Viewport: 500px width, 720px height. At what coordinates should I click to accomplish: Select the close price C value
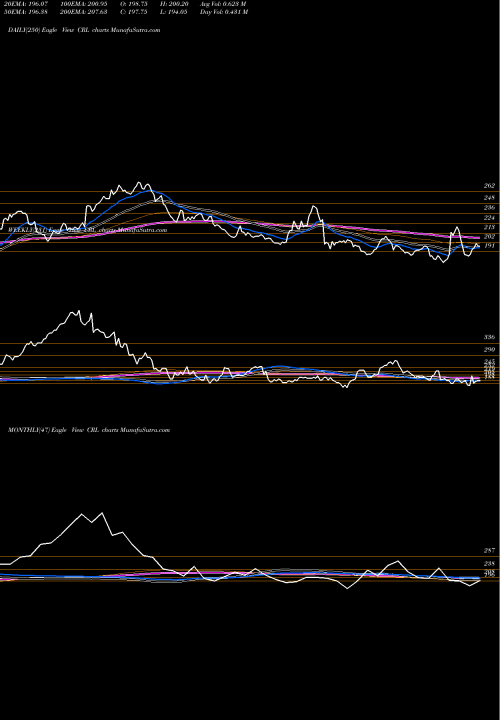point(134,12)
